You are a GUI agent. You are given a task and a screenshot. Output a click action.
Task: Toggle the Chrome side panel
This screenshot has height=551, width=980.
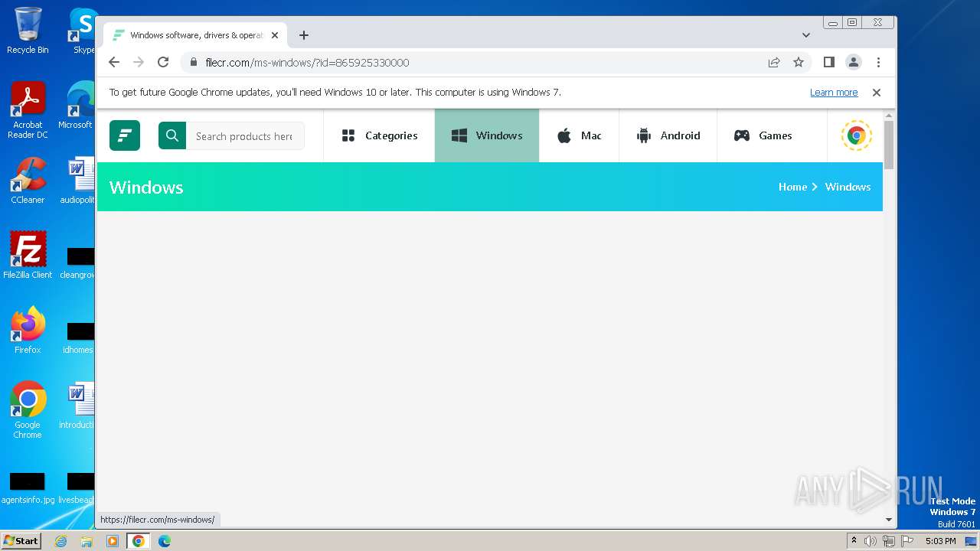(828, 62)
